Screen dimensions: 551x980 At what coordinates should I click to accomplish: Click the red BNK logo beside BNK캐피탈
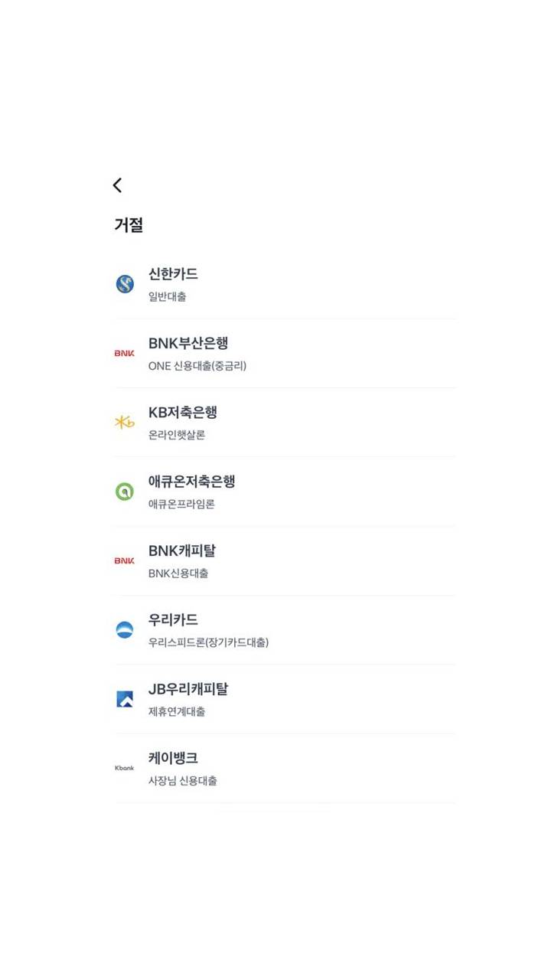tap(125, 560)
